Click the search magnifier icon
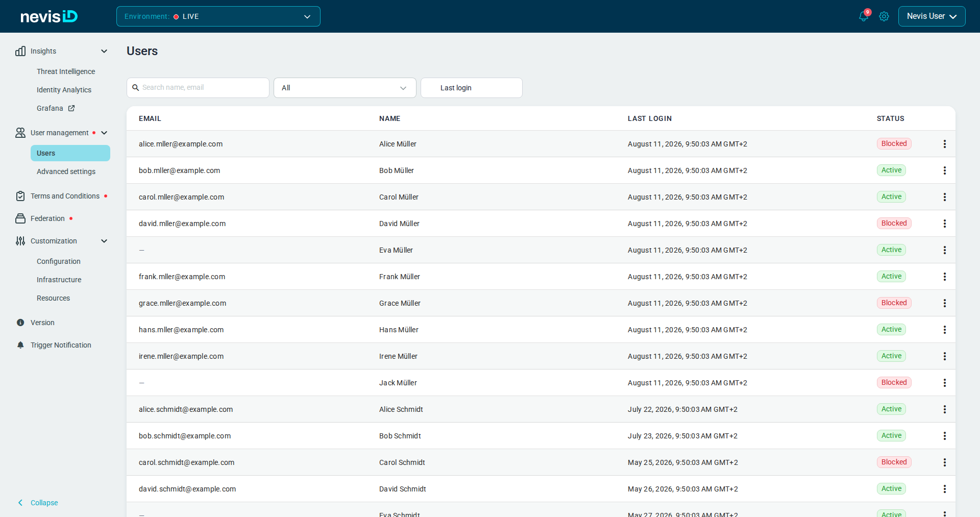The image size is (980, 517). click(136, 88)
